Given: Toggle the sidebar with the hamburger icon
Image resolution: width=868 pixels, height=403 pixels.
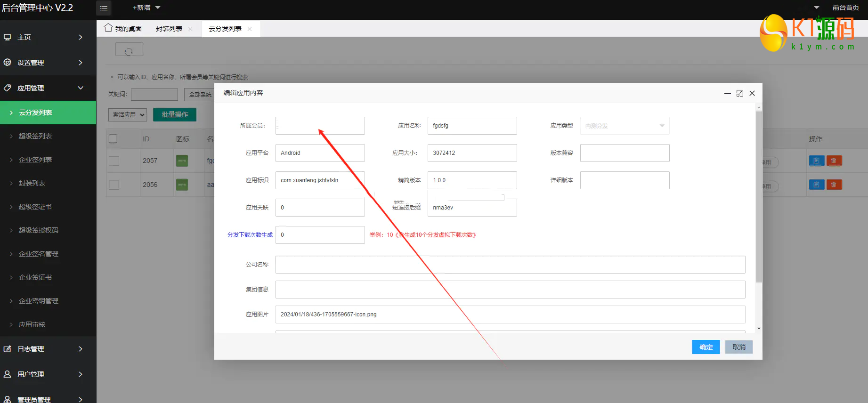Looking at the screenshot, I should 104,8.
